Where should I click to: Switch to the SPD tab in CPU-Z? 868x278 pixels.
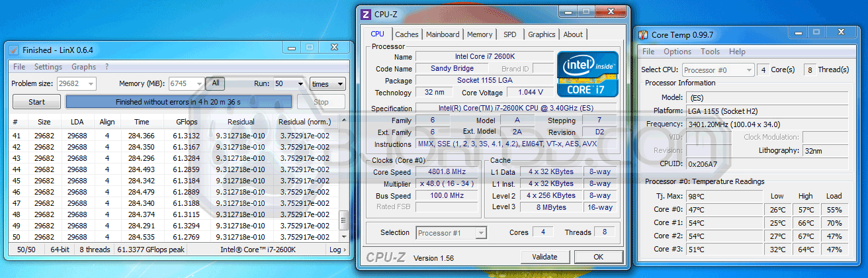coord(510,34)
